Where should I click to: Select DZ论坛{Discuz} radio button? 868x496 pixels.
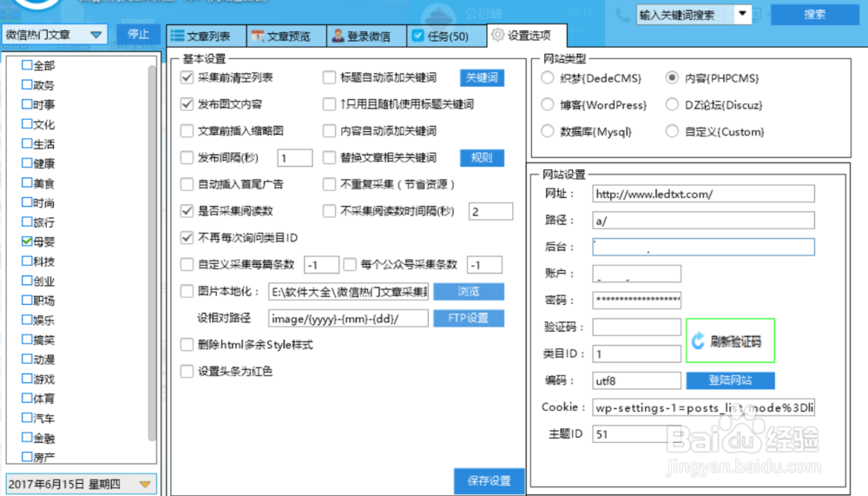click(672, 104)
